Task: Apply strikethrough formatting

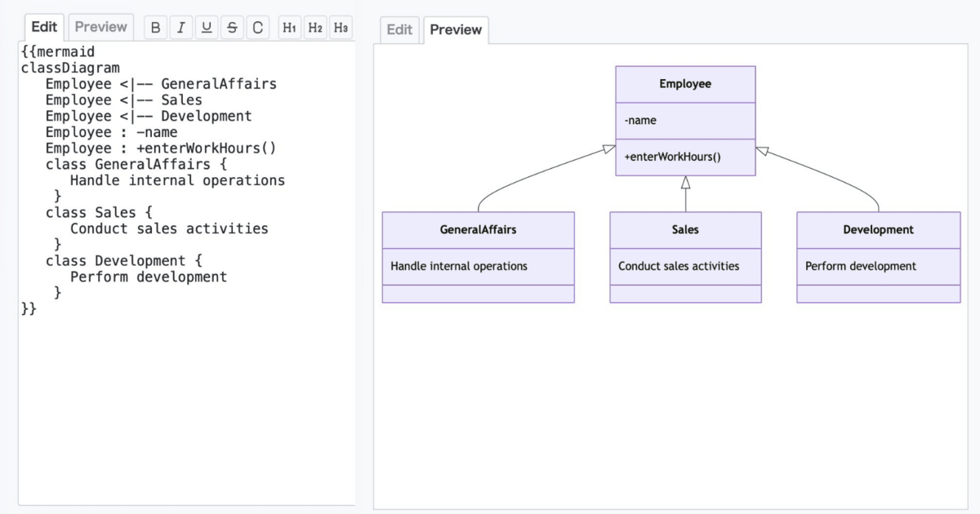Action: pyautogui.click(x=232, y=27)
